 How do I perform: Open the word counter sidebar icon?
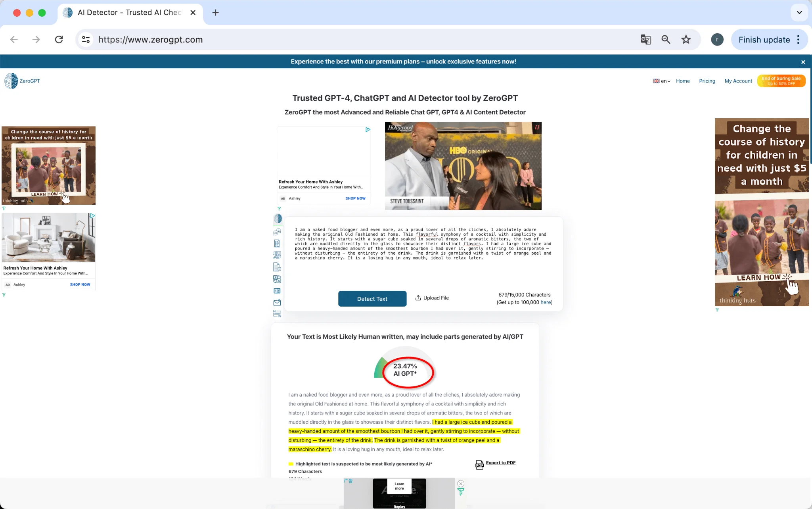277,291
